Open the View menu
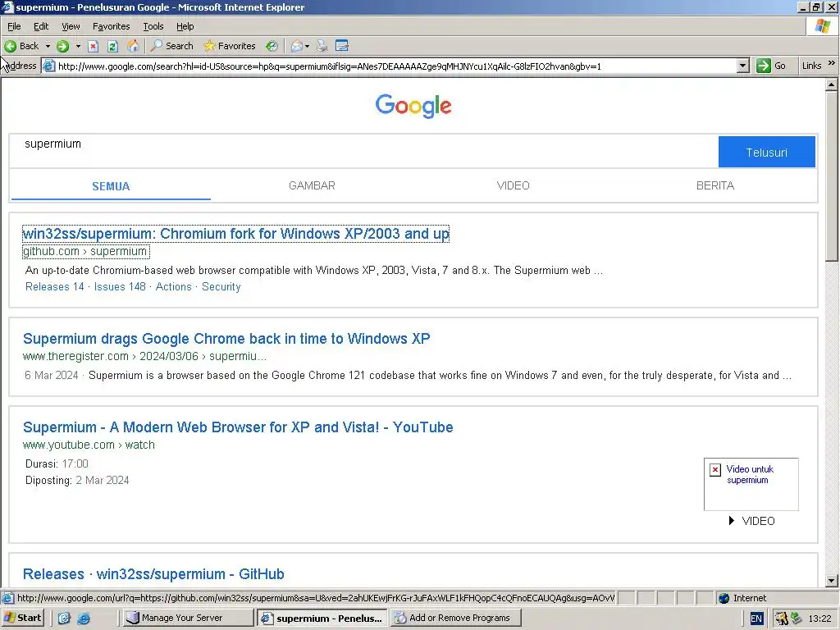 [71, 26]
